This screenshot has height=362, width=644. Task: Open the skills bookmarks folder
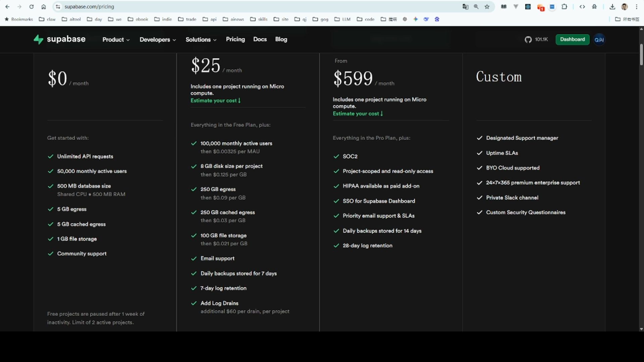click(259, 19)
